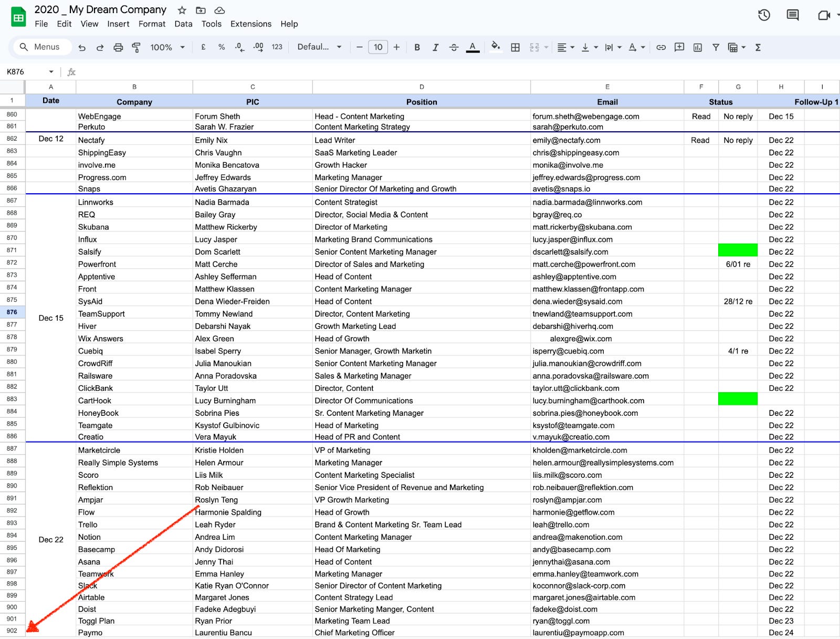
Task: Increase font size plus button
Action: [396, 47]
